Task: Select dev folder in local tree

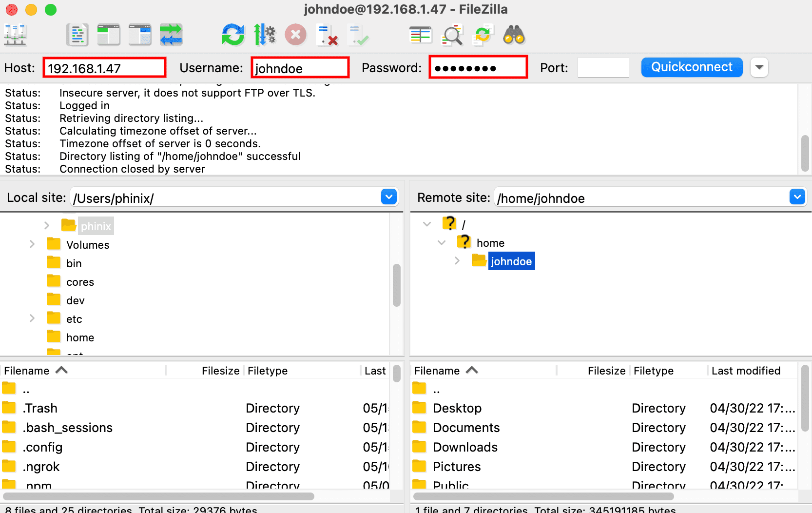Action: click(75, 300)
